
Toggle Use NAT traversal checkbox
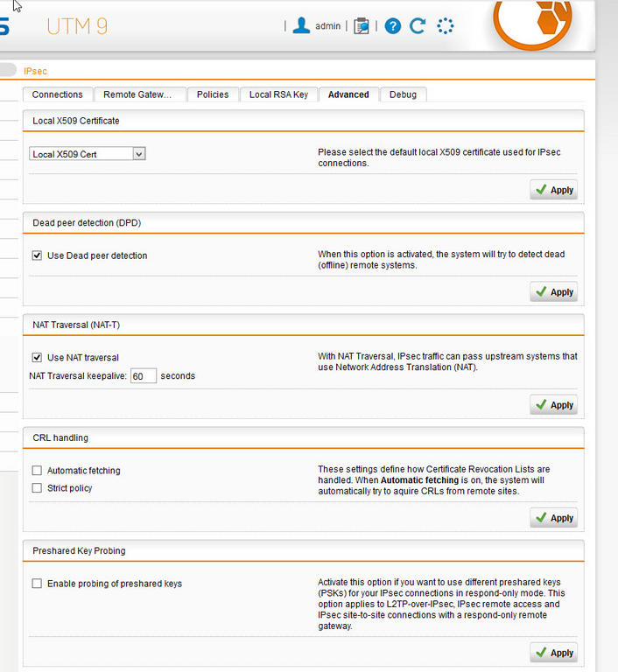point(37,357)
